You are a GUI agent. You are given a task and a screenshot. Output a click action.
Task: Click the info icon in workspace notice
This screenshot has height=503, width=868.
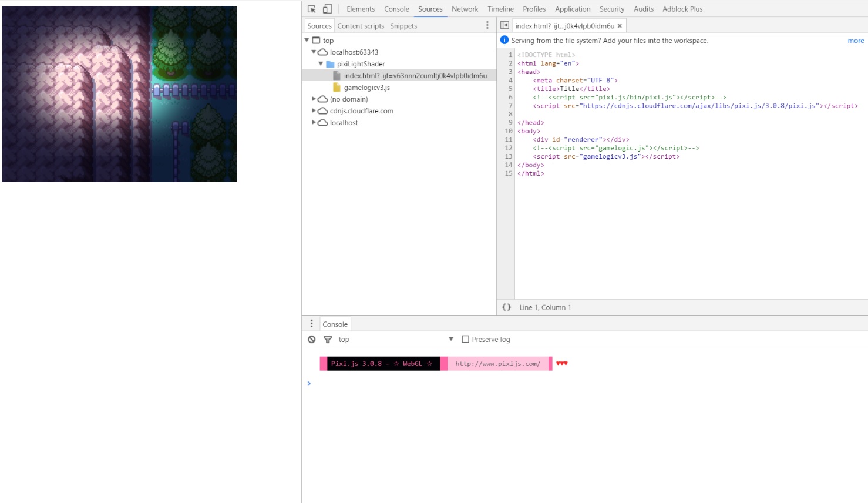pyautogui.click(x=504, y=40)
